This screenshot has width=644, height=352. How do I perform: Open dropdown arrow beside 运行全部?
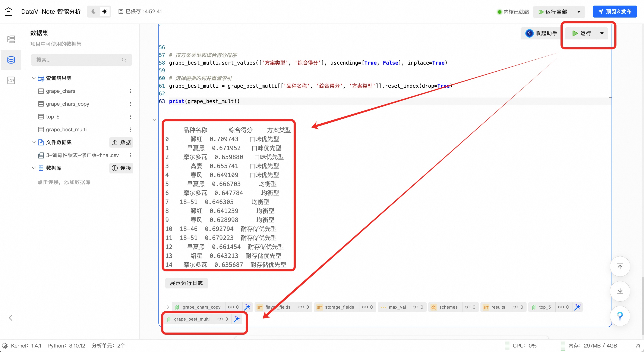coord(579,12)
